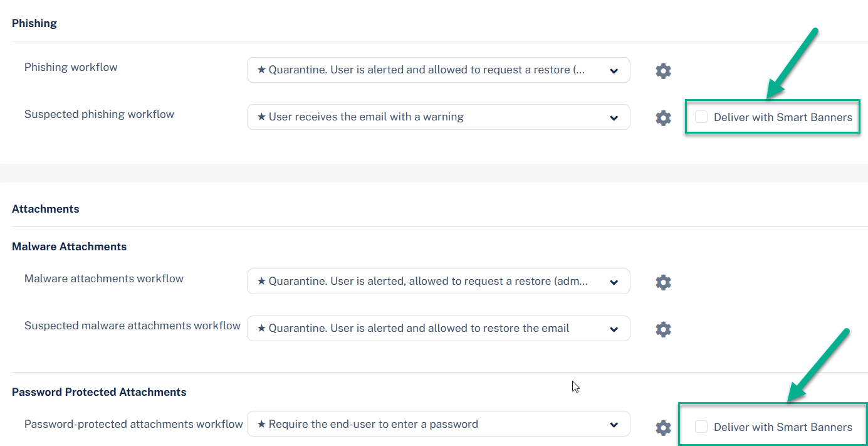
Task: Open Malware attachments workflow gear settings
Action: pyautogui.click(x=663, y=282)
